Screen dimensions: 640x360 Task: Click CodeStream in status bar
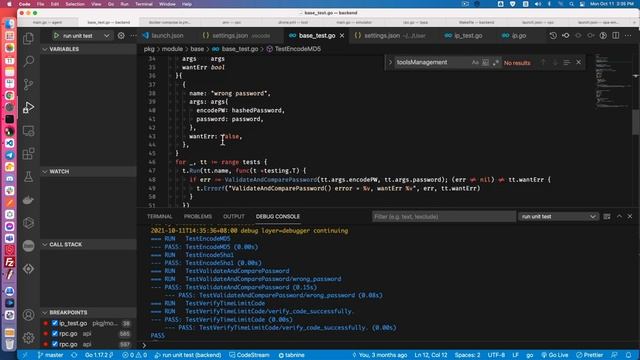249,355
